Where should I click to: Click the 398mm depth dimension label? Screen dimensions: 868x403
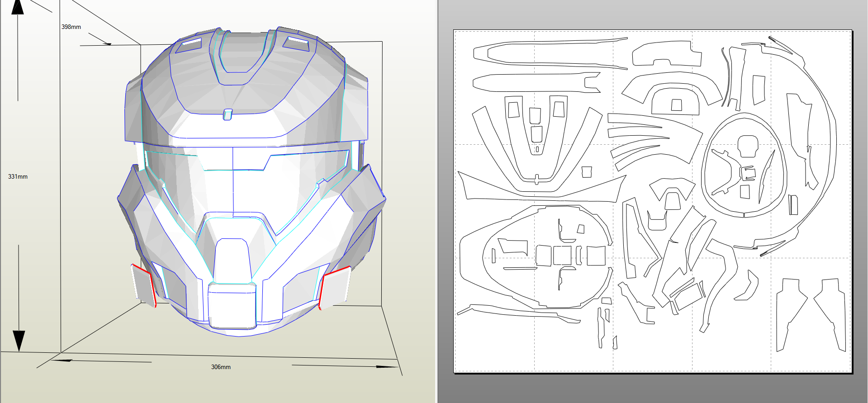71,27
